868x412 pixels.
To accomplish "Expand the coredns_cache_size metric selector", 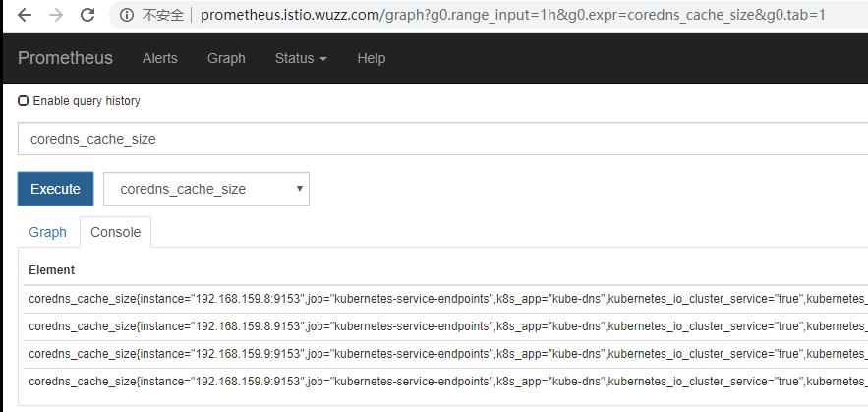I will click(206, 189).
